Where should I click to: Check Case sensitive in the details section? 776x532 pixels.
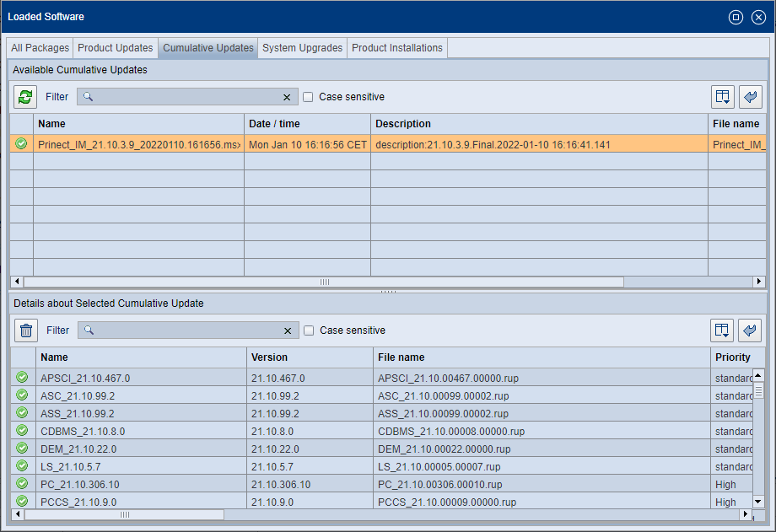click(308, 330)
